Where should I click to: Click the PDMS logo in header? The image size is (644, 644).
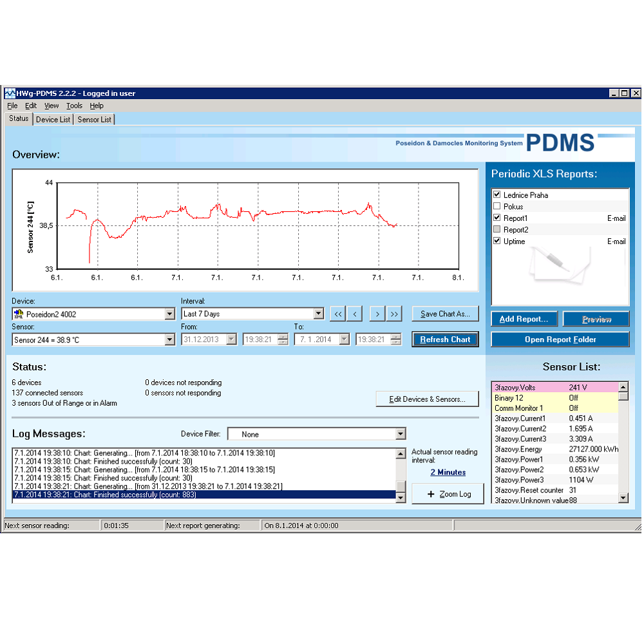[559, 143]
